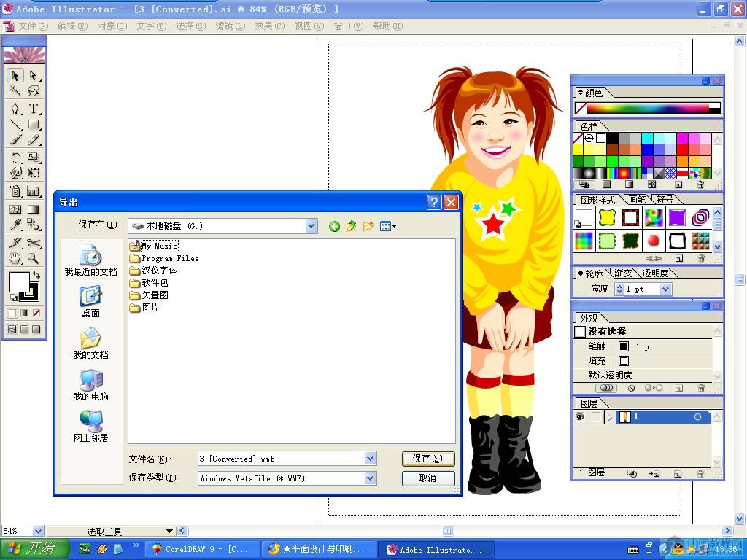Switch to full screen mode without menu
Viewport: 747px width, 560px height.
click(36, 329)
